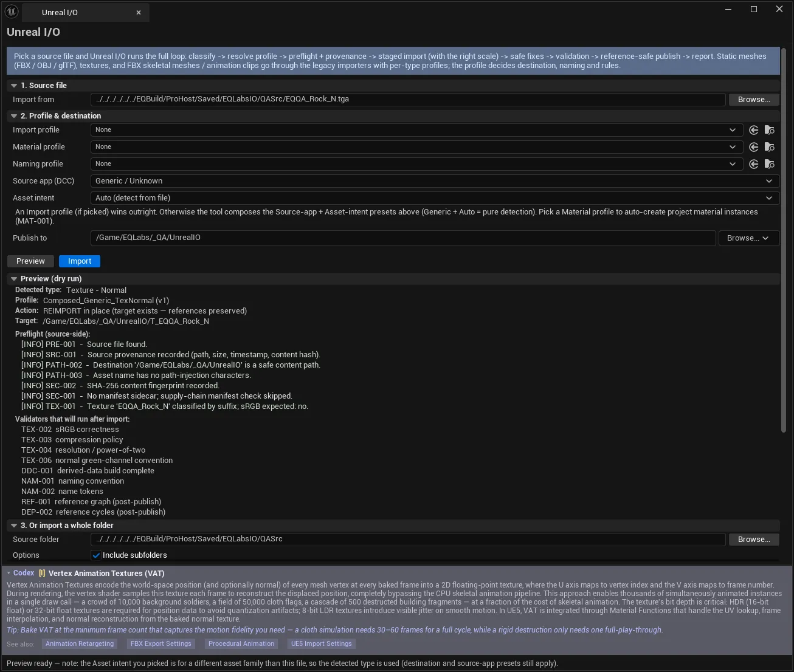Browse for the Import from source file
The image size is (794, 672).
pyautogui.click(x=754, y=100)
